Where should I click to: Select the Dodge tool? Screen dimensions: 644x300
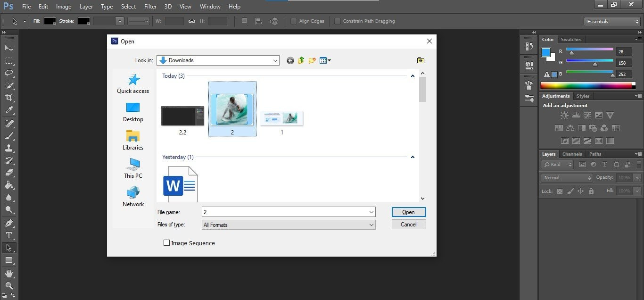point(9,209)
